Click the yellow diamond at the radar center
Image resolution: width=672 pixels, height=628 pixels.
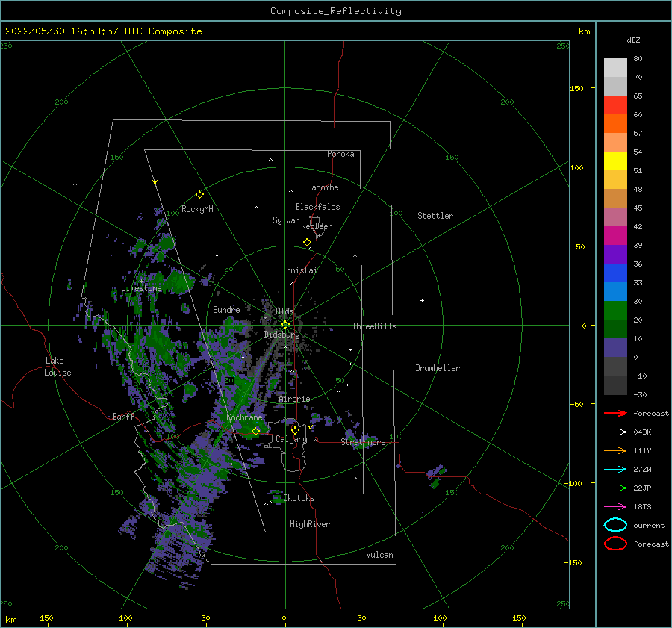pos(285,325)
